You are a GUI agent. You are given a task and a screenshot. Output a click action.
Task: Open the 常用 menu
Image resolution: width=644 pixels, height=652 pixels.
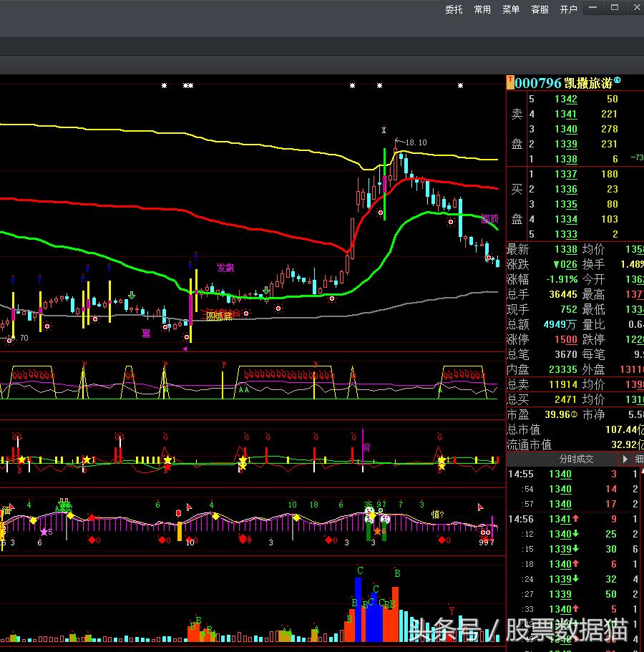(482, 9)
